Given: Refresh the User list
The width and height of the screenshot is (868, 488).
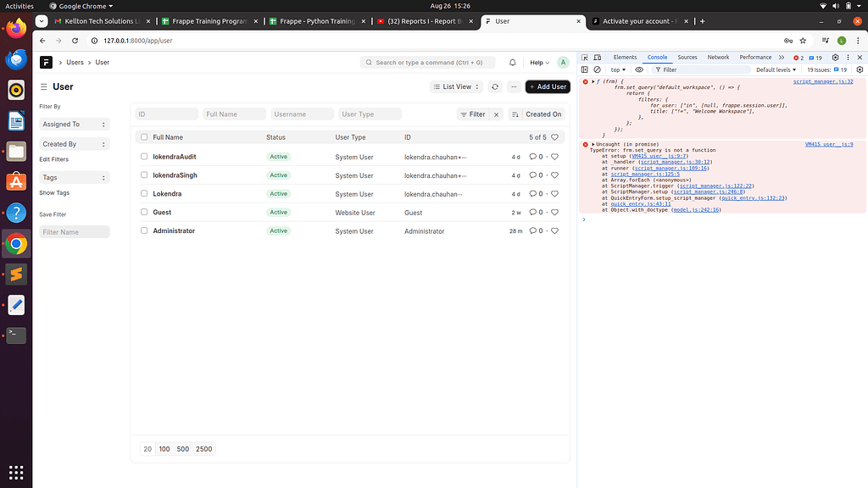Looking at the screenshot, I should pyautogui.click(x=495, y=87).
